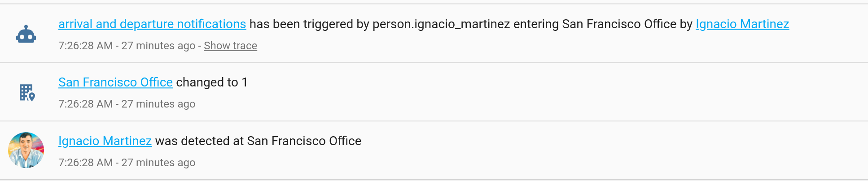Click 7:26:28 AM time under San Francisco Office link

pos(85,104)
